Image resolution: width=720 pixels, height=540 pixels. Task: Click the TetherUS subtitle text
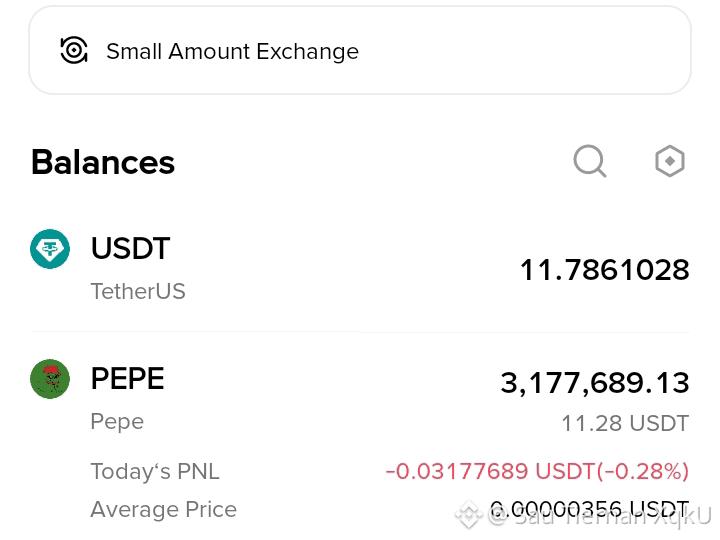pyautogui.click(x=138, y=291)
